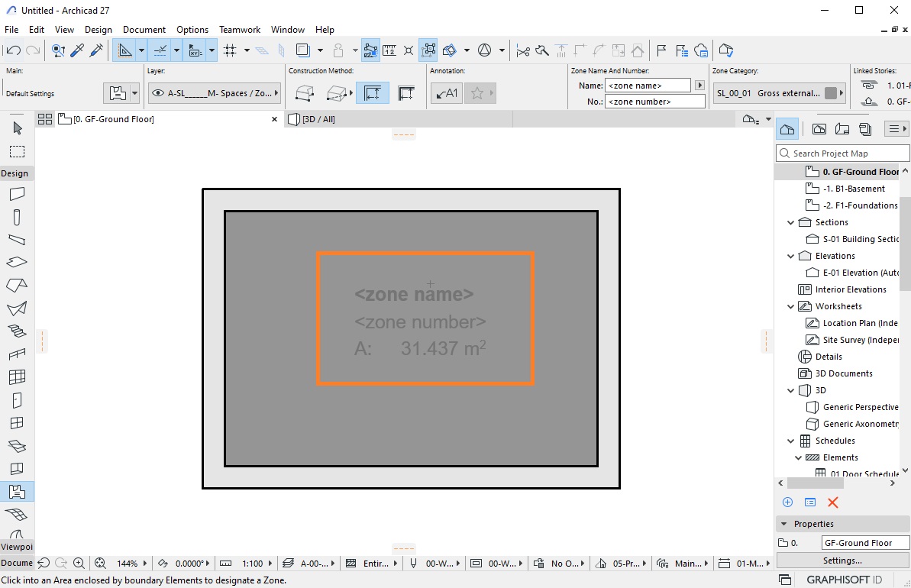911x588 pixels.
Task: Click the Search Project Map field
Action: coord(842,153)
